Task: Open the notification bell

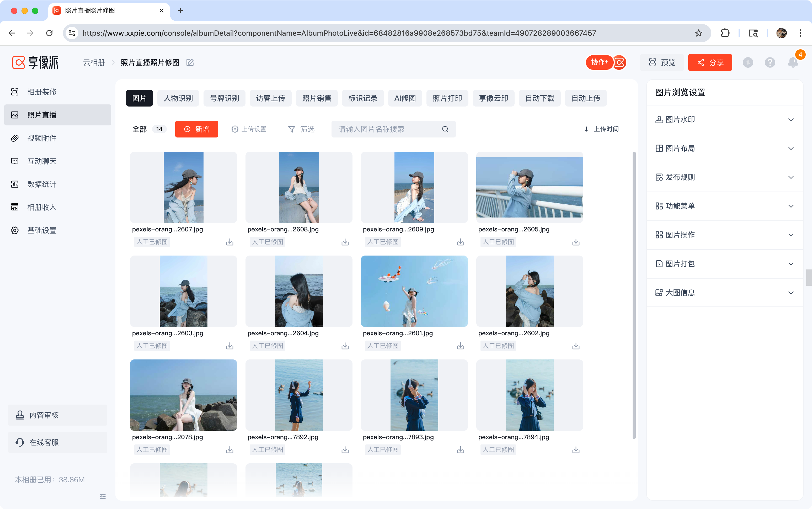Action: pyautogui.click(x=793, y=62)
